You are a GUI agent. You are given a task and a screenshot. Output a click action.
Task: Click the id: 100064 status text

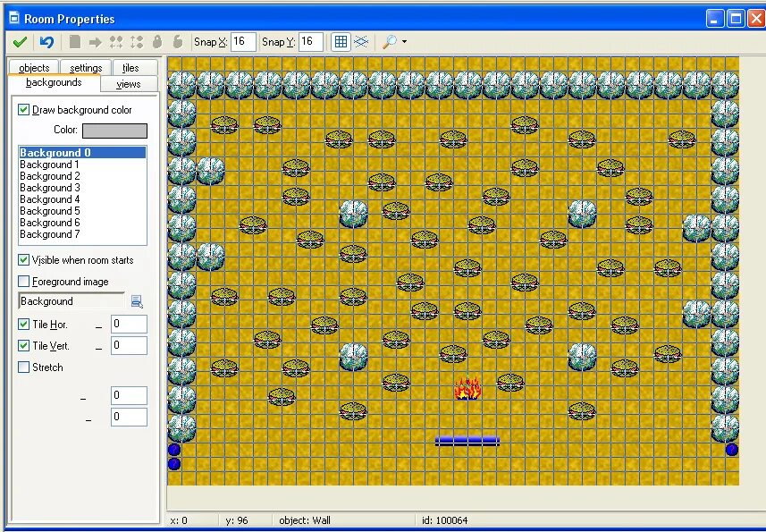point(444,520)
